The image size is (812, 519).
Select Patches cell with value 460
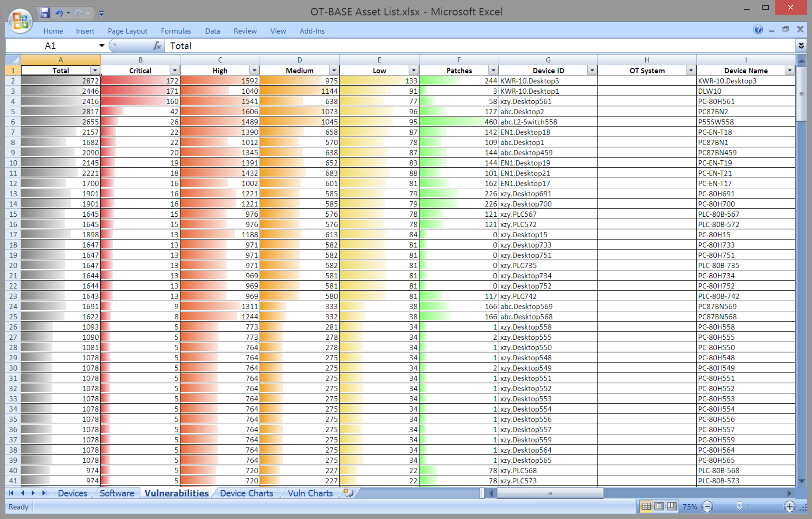coord(459,122)
